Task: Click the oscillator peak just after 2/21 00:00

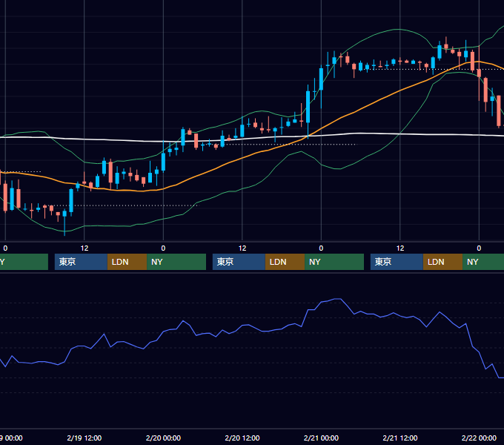Action: coord(337,299)
